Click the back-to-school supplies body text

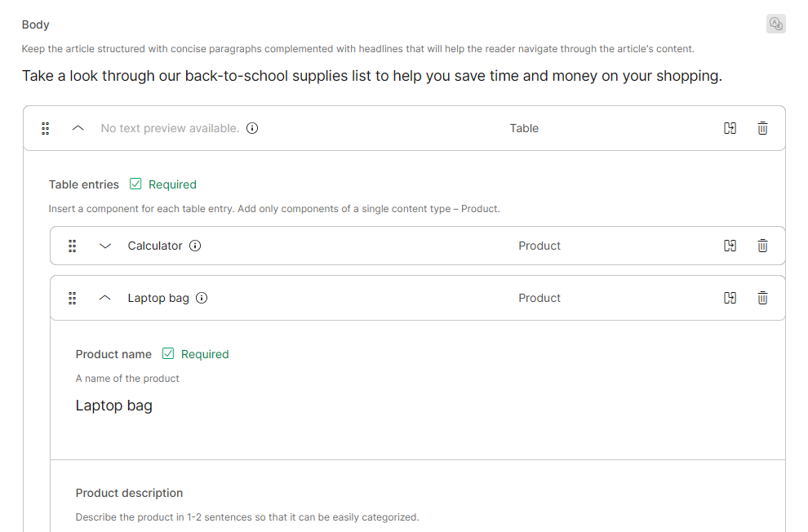[x=371, y=77]
